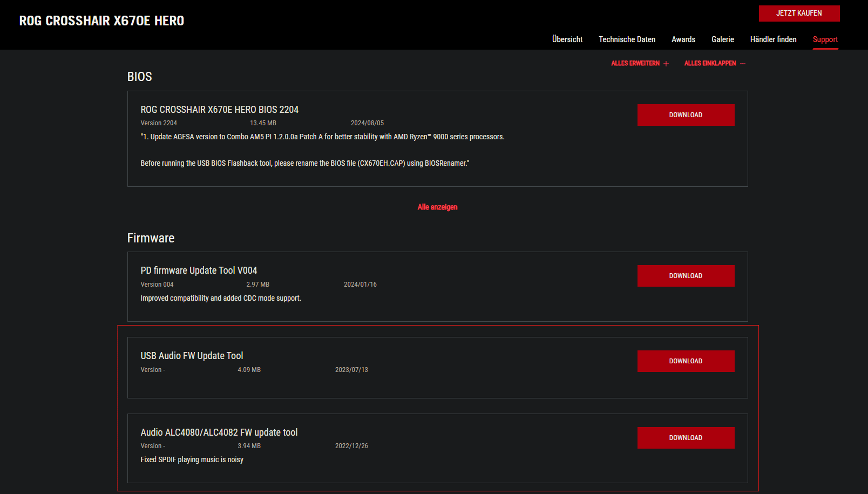Click the USB Audio FW Update Tool title
Image resolution: width=868 pixels, height=494 pixels.
click(x=192, y=356)
